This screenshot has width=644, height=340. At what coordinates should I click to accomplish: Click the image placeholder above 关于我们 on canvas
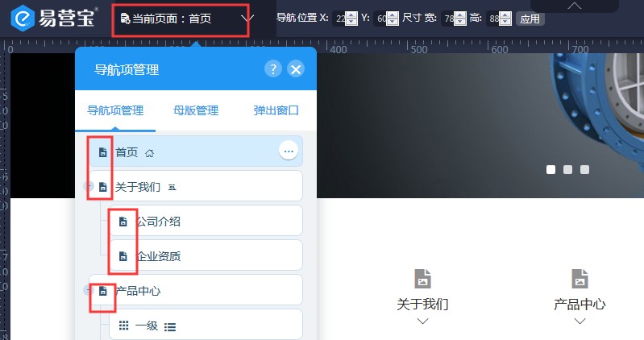pyautogui.click(x=422, y=279)
